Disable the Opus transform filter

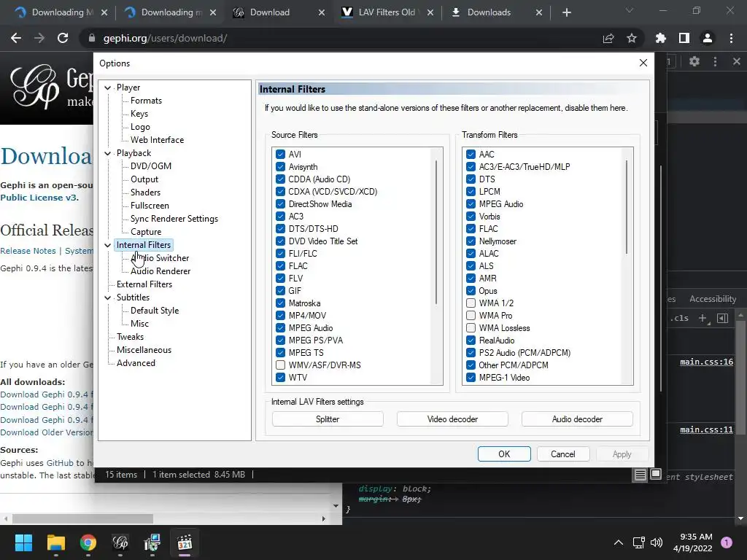pos(471,290)
